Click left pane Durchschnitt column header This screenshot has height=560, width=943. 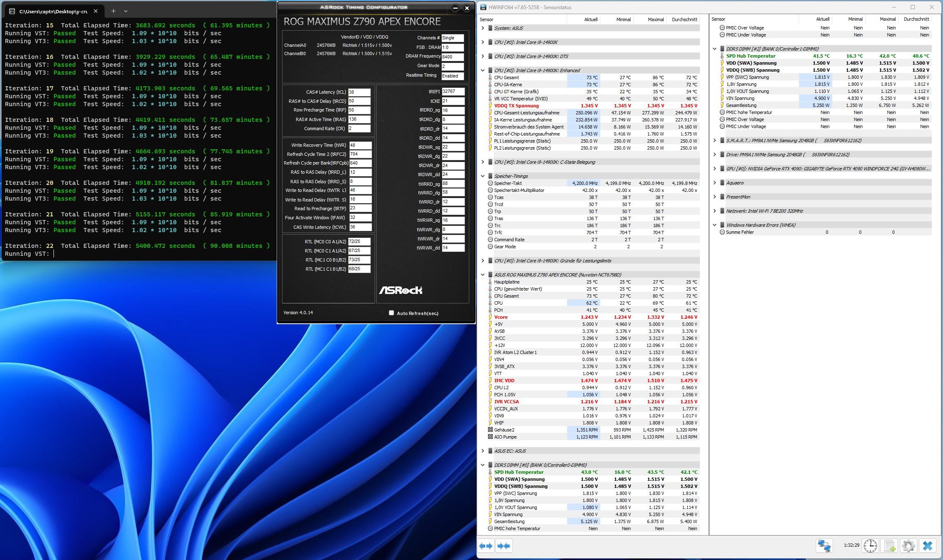coord(683,19)
